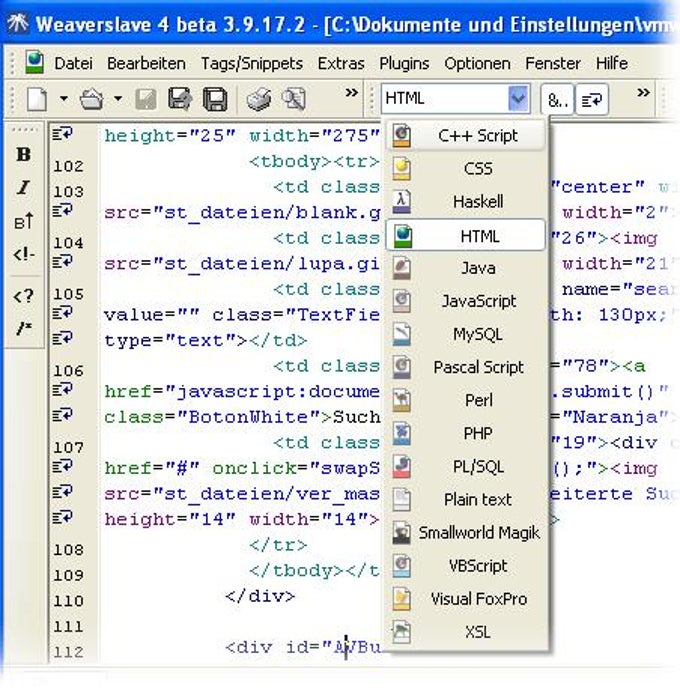Click the 'type="text"></td>' code line
Image resolution: width=680 pixels, height=689 pixels.
coord(206,341)
